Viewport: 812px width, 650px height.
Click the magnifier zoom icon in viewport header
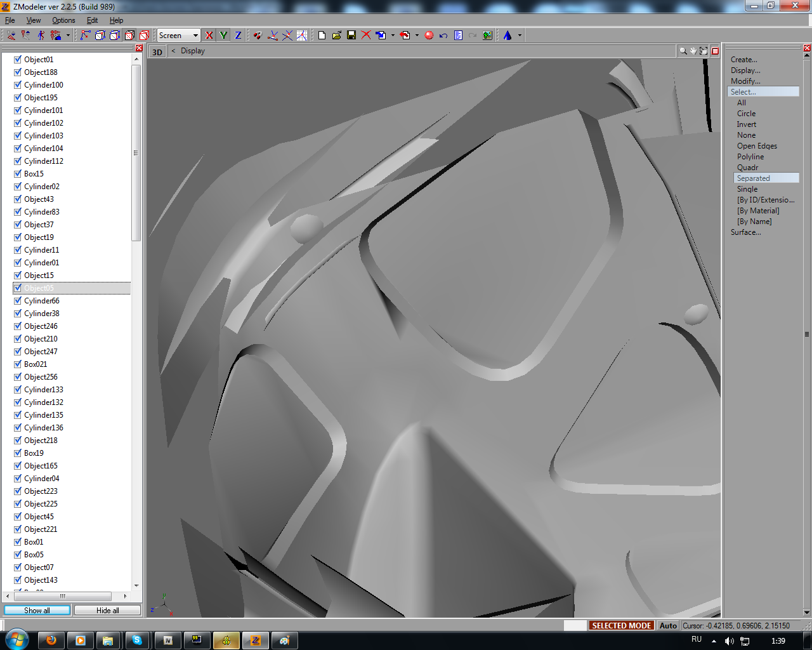(x=683, y=51)
